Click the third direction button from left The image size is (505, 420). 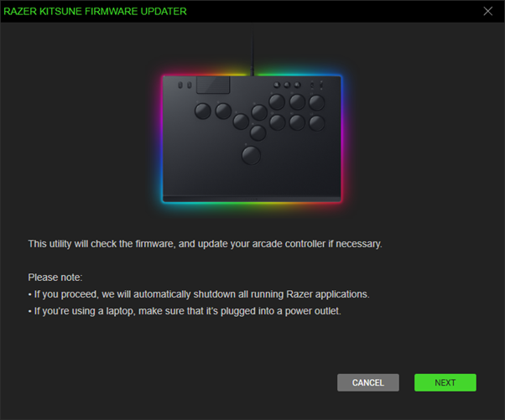point(241,122)
